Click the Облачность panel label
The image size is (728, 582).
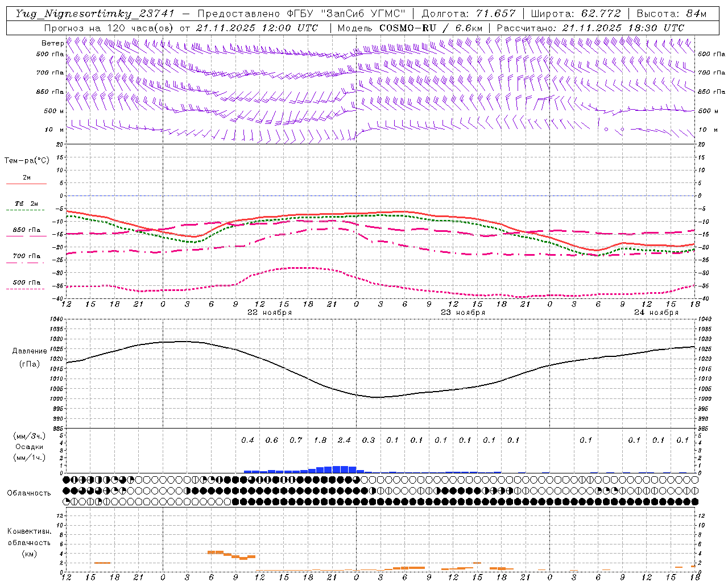[x=29, y=493]
